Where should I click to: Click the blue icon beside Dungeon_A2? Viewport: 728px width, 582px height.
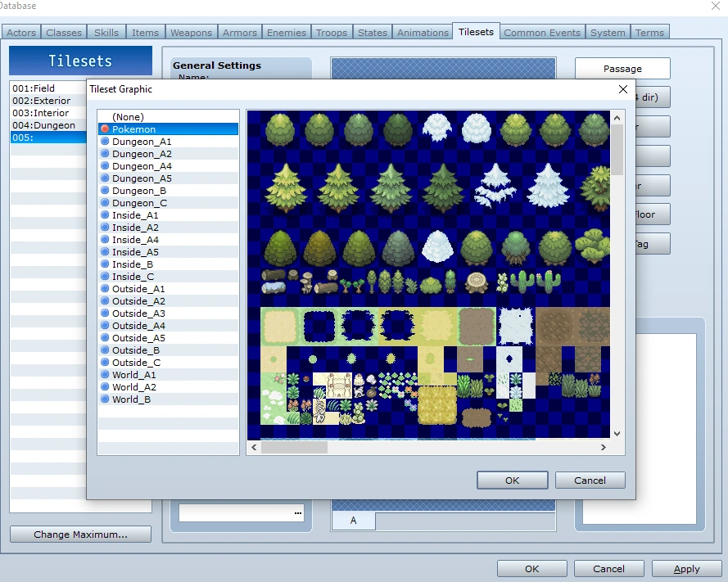pos(105,154)
